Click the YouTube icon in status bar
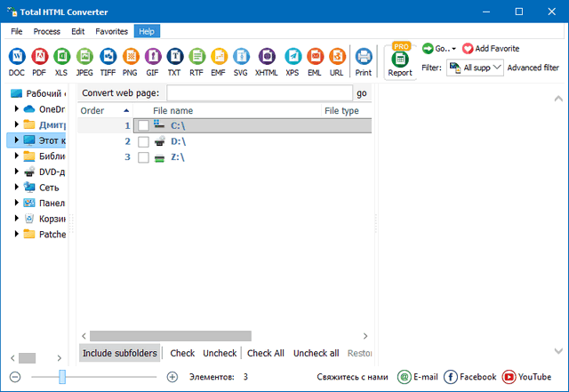569x392 pixels. (x=509, y=377)
